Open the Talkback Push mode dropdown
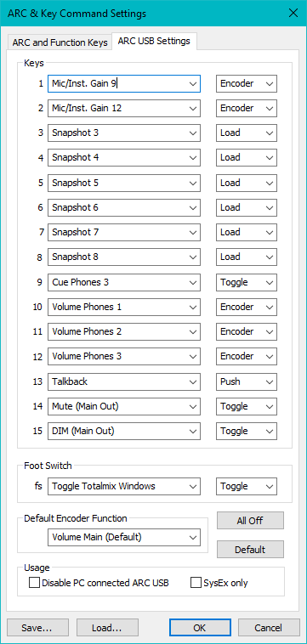The height and width of the screenshot is (644, 307). (x=247, y=381)
